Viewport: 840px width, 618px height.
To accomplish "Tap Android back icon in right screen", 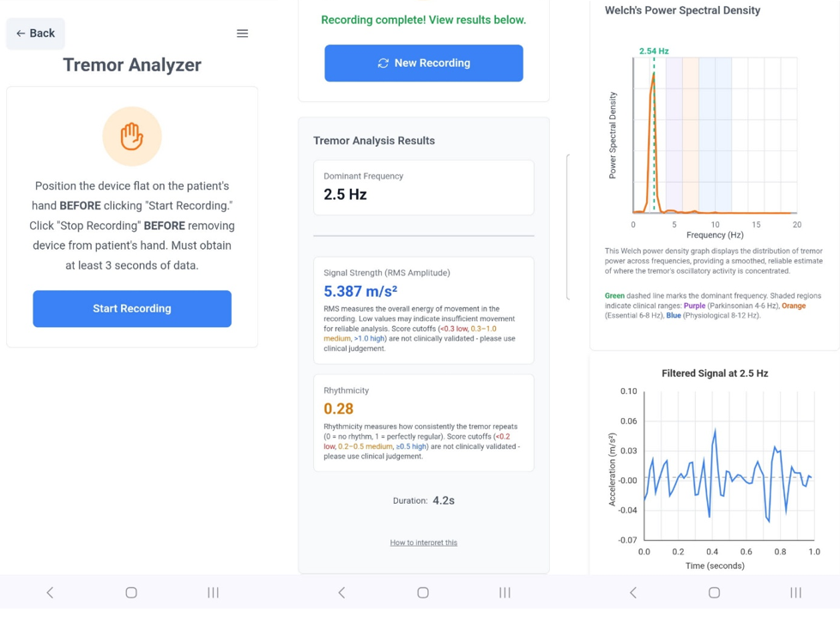I will click(x=632, y=592).
